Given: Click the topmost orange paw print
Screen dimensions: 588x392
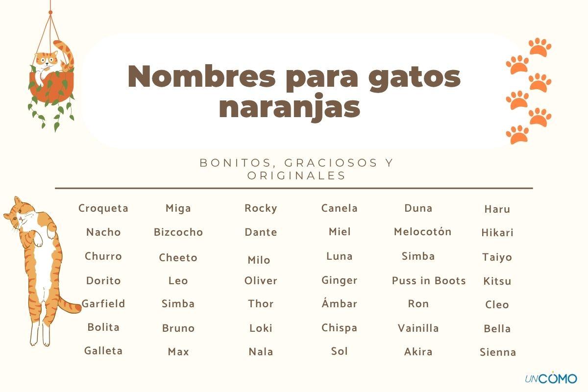Looking at the screenshot, I should point(540,47).
